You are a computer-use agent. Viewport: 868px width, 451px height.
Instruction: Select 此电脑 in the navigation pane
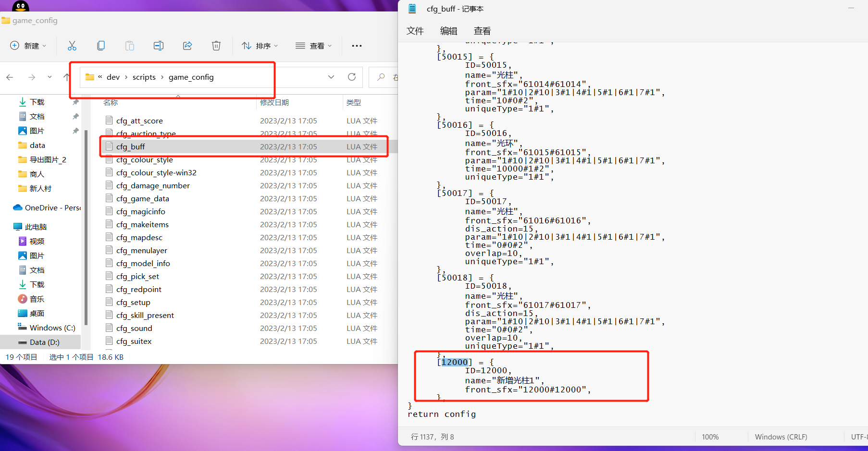pyautogui.click(x=36, y=227)
